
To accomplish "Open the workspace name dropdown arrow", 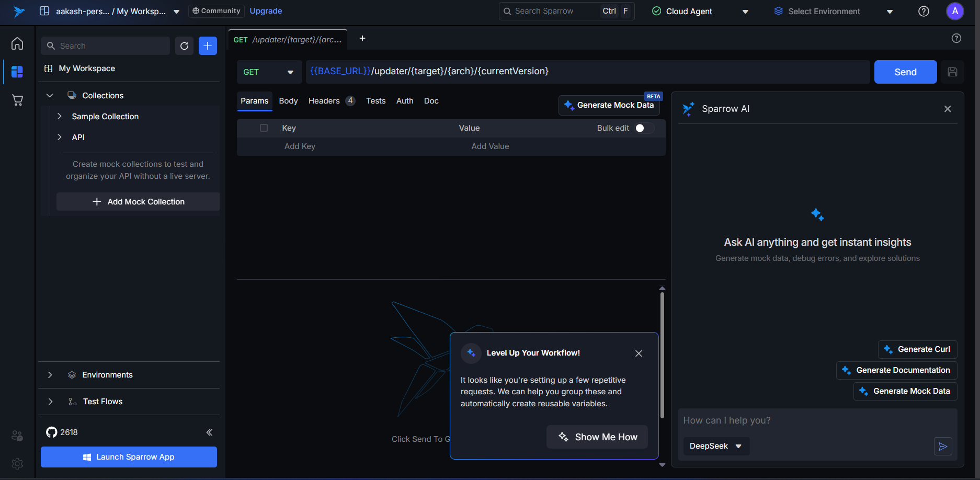I will 176,12.
